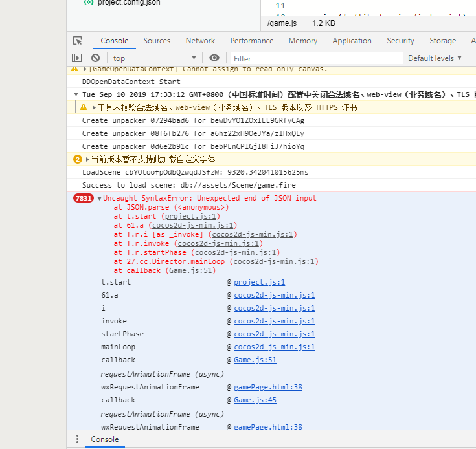Screen dimensions: 476x449
Task: Click cocos2d-js-min.js:1 in 'T.r.i [as _invoke]' line
Action: 253,234
